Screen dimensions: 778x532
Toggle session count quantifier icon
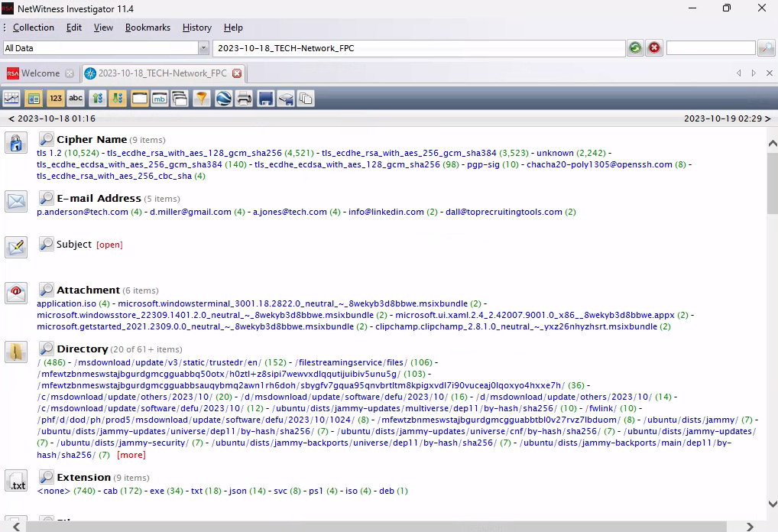[139, 99]
